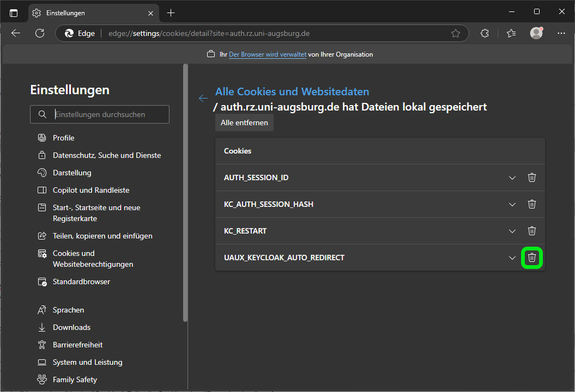
Task: Bookmark this page with the star icon
Action: [x=456, y=33]
